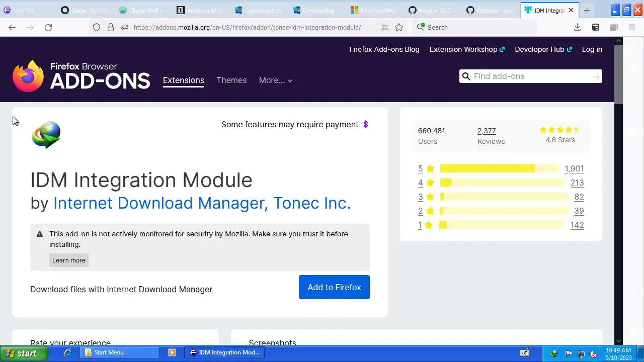Click the flag tray icon
This screenshot has width=644, height=362.
point(569,353)
